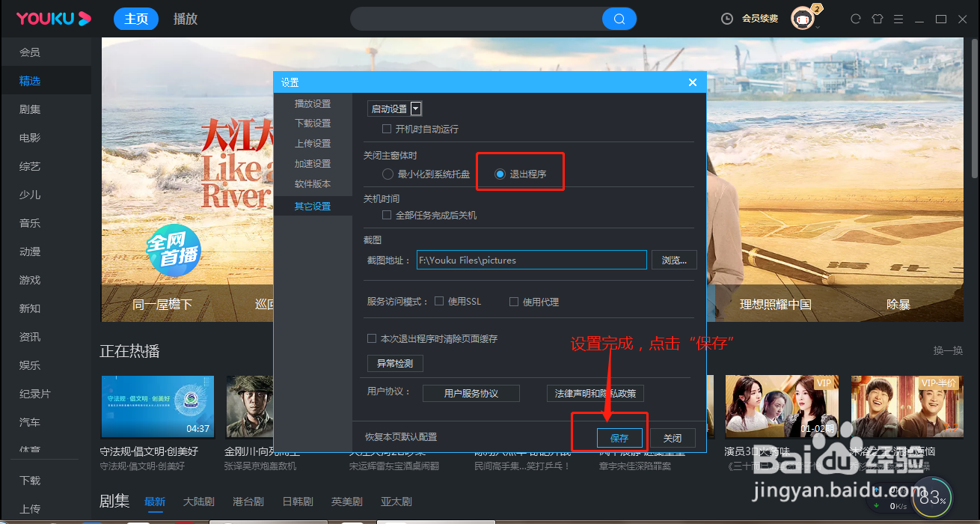Screen dimensions: 980x524
Task: Expand the avatar dropdown chevron
Action: click(818, 27)
